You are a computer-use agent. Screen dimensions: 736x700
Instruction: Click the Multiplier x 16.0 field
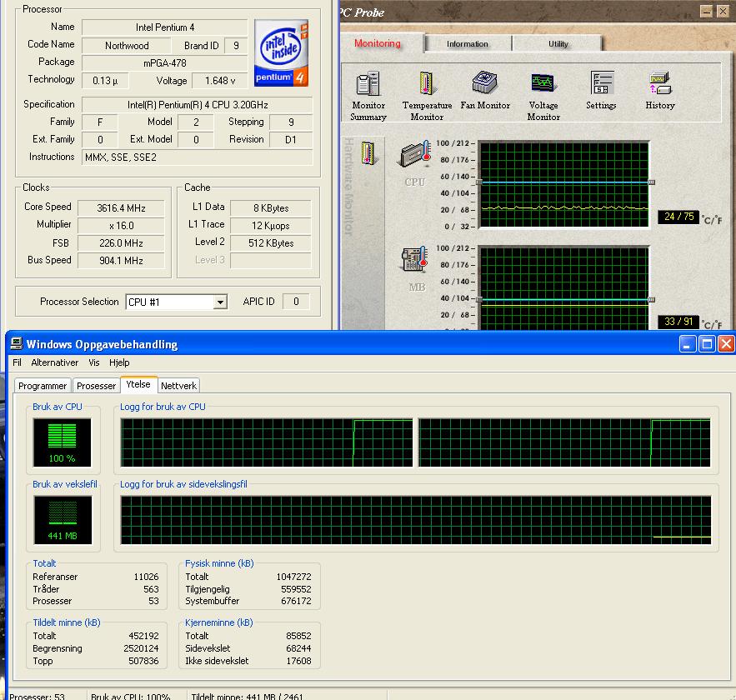click(121, 226)
